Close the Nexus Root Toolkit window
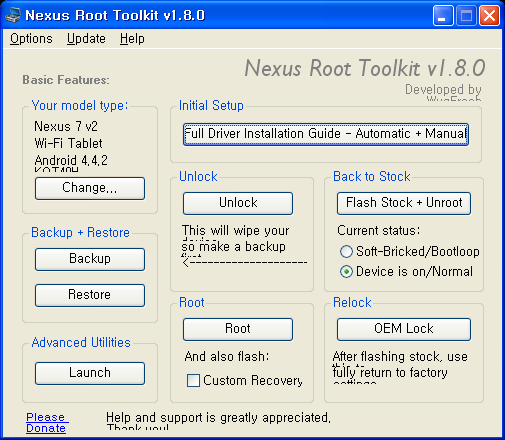Screen dimensions: 505x440 pos(489,15)
